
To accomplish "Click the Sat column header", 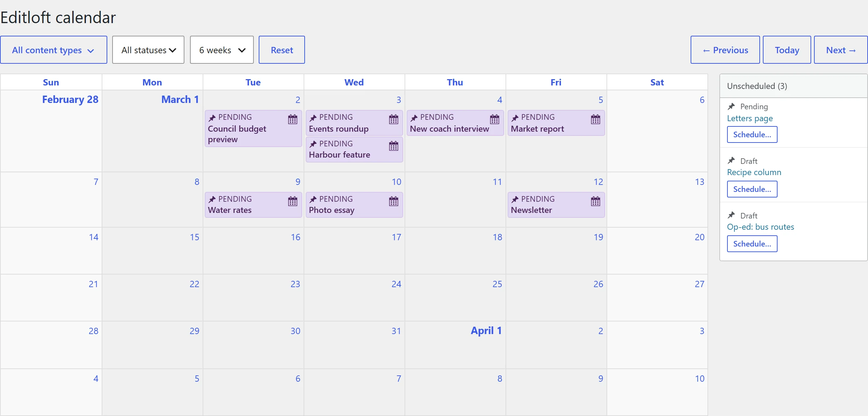I will pos(657,82).
